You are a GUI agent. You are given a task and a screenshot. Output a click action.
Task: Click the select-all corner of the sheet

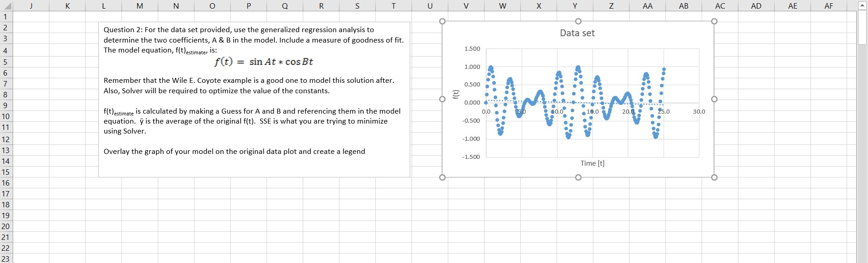click(6, 6)
